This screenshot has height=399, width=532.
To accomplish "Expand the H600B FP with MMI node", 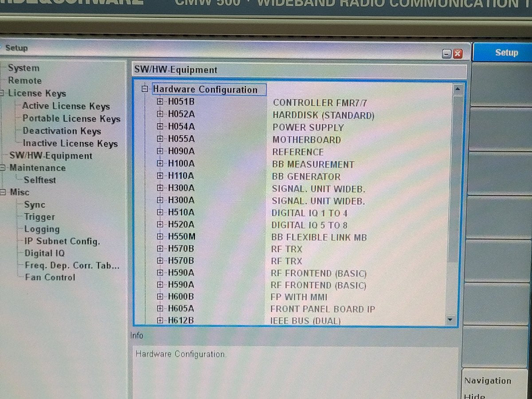I will pyautogui.click(x=160, y=296).
